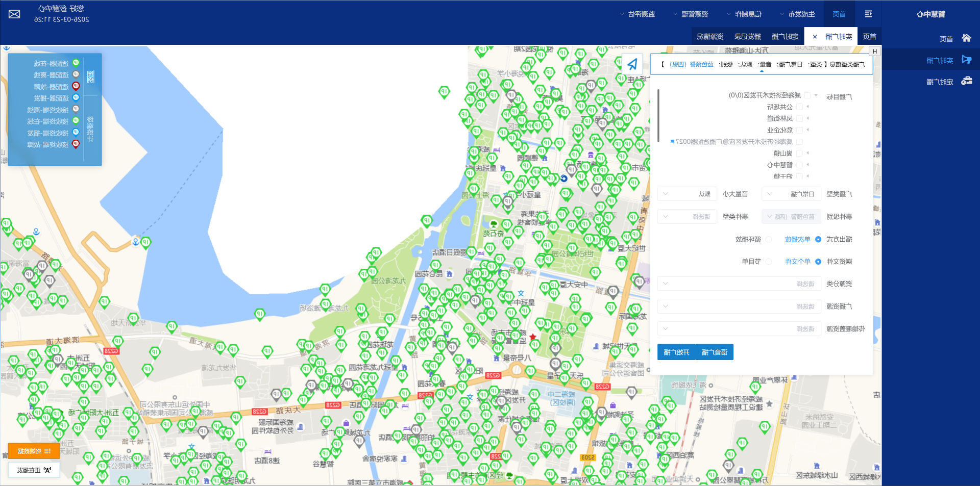Open the 监测评估 top menu

point(638,14)
